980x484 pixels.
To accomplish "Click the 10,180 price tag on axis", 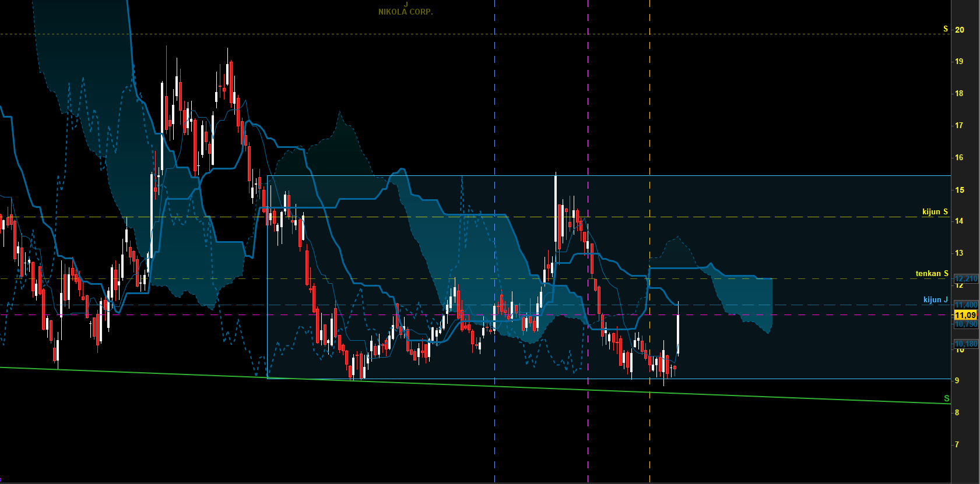I will point(965,344).
